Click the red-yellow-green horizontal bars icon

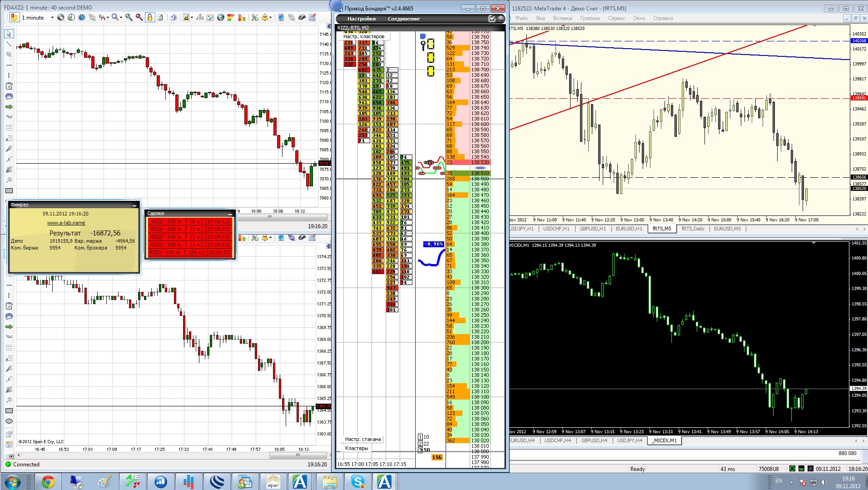tap(231, 17)
